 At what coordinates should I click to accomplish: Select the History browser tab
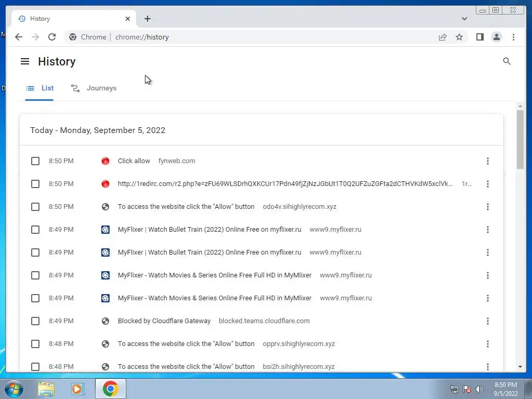(x=74, y=19)
